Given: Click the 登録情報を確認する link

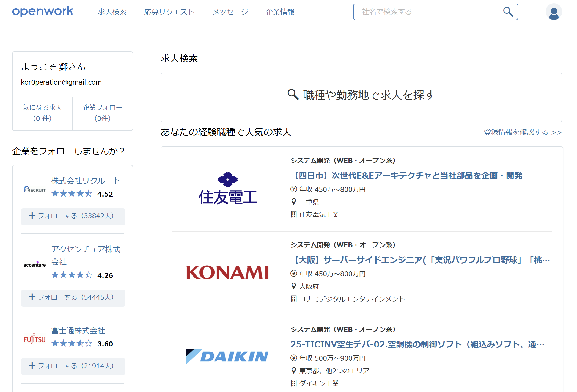Looking at the screenshot, I should click(x=522, y=132).
